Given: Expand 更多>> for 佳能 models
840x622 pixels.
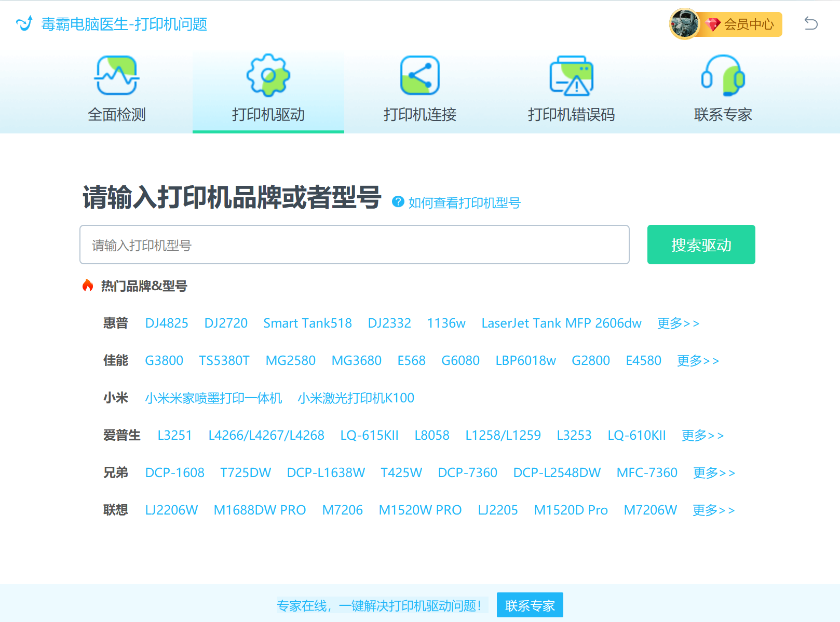Looking at the screenshot, I should click(x=698, y=360).
